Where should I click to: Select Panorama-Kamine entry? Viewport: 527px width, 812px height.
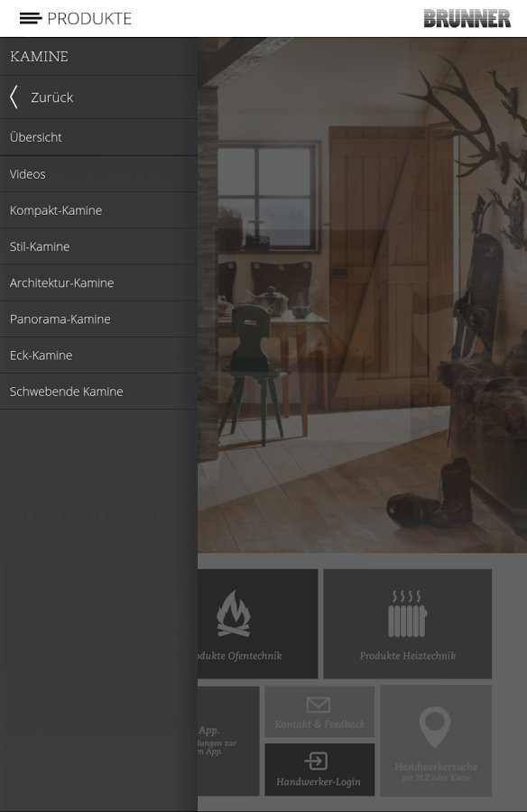[x=98, y=319]
